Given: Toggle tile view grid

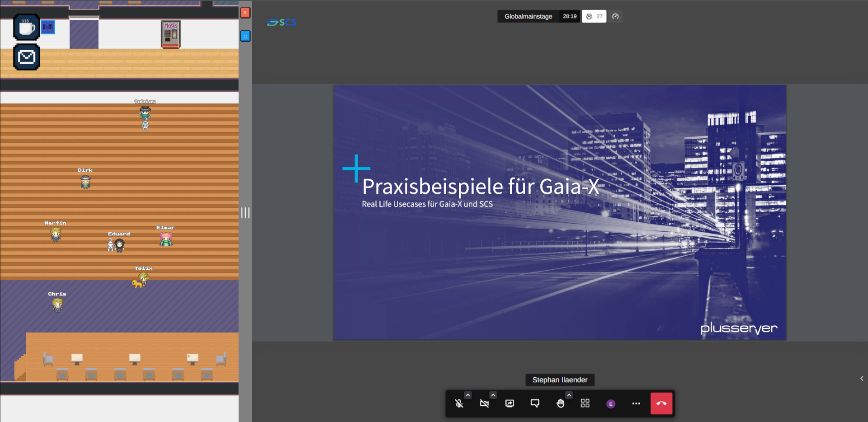Looking at the screenshot, I should coord(585,403).
